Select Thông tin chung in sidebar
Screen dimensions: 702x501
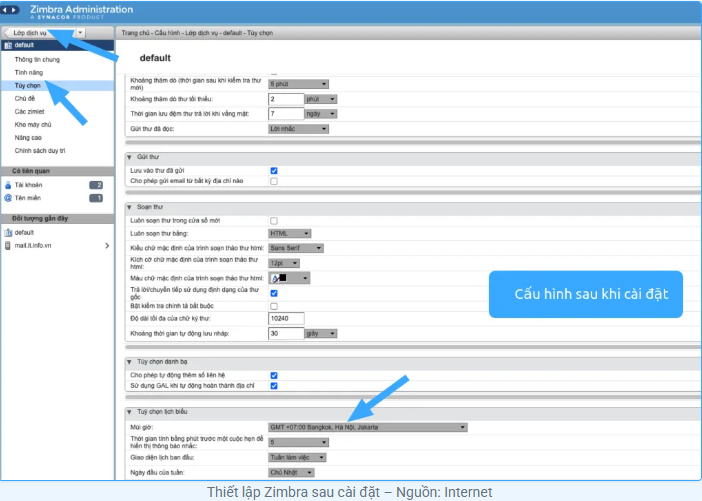tap(37, 60)
